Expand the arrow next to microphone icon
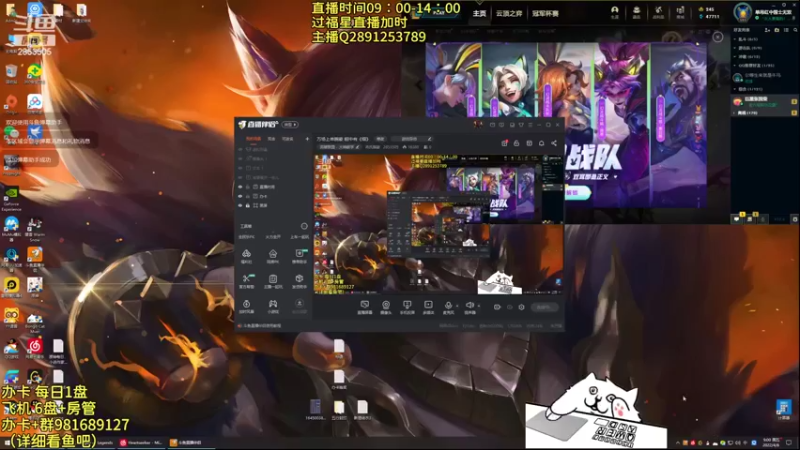Screen dimensions: 800x450 (x=457, y=306)
